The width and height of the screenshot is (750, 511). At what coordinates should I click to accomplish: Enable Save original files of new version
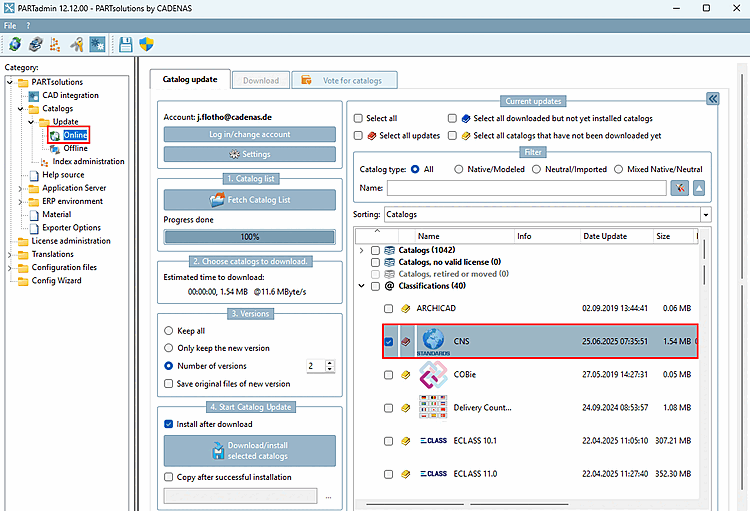168,384
